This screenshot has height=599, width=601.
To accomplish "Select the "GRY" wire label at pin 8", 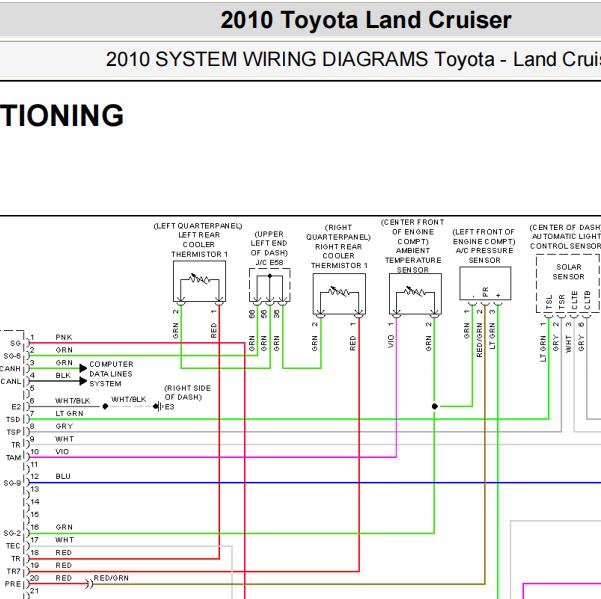I will [x=64, y=426].
